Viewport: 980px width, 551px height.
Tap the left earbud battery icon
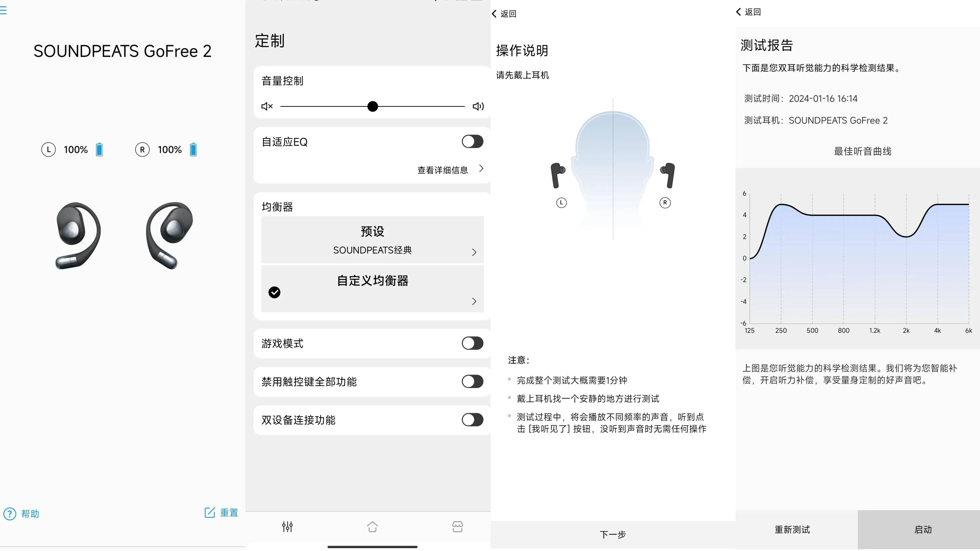(x=99, y=149)
